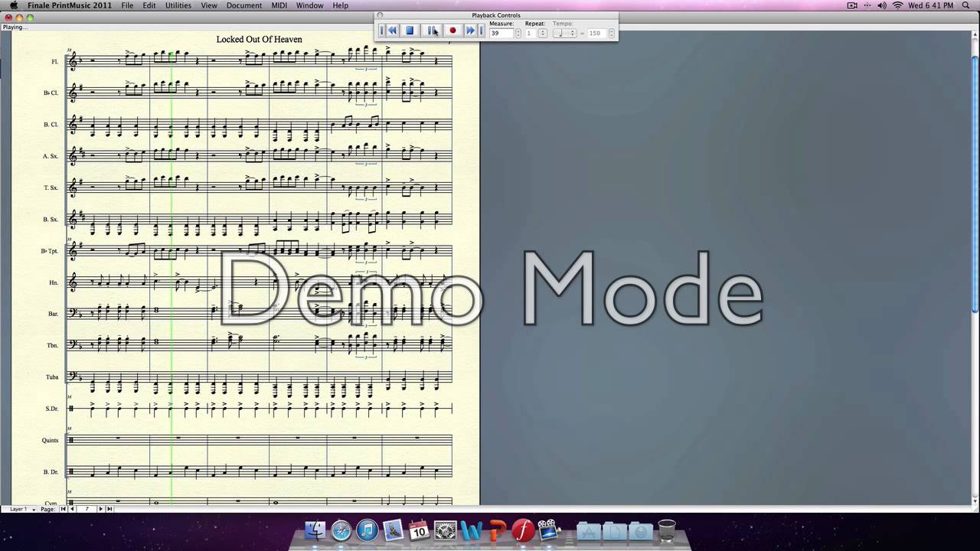
Task: Pause playback in Playback Controls
Action: 432,31
